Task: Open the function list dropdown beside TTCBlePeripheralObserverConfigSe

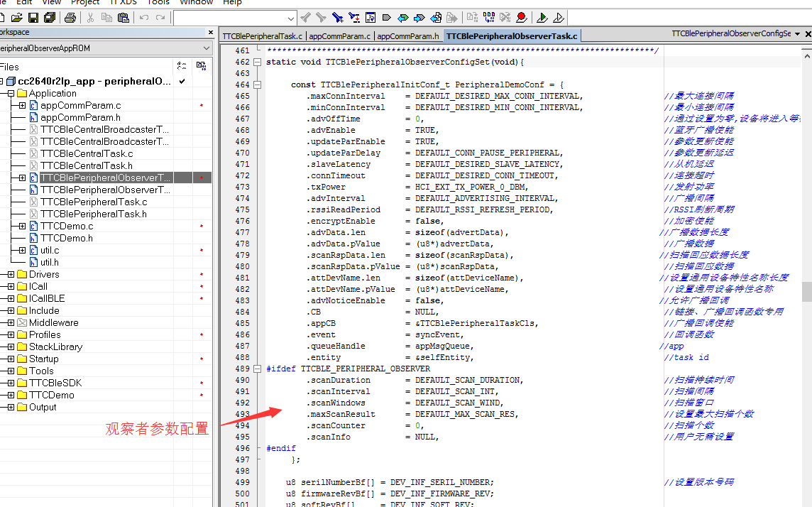Action: click(798, 33)
